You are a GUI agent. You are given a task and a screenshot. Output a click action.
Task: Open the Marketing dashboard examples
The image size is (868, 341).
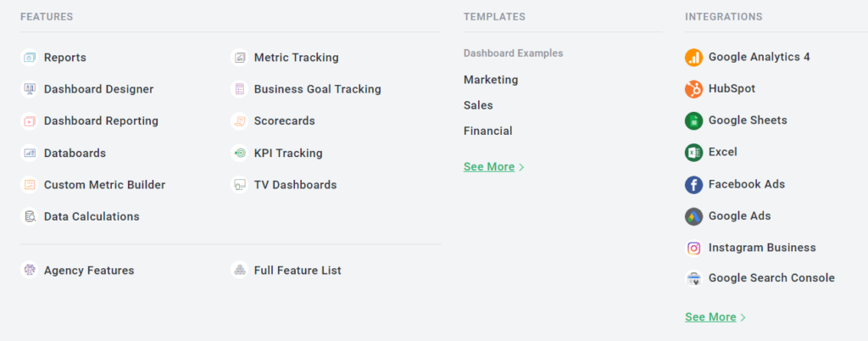pos(491,80)
